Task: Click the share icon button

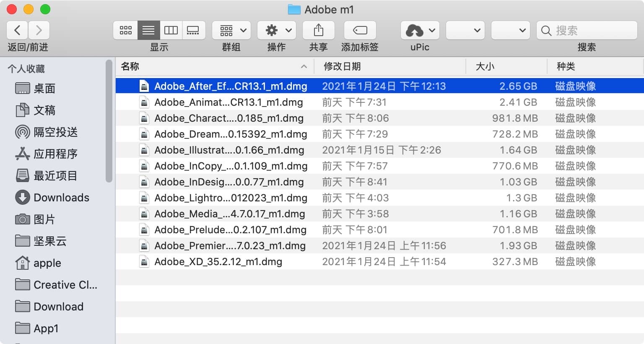Action: [319, 30]
